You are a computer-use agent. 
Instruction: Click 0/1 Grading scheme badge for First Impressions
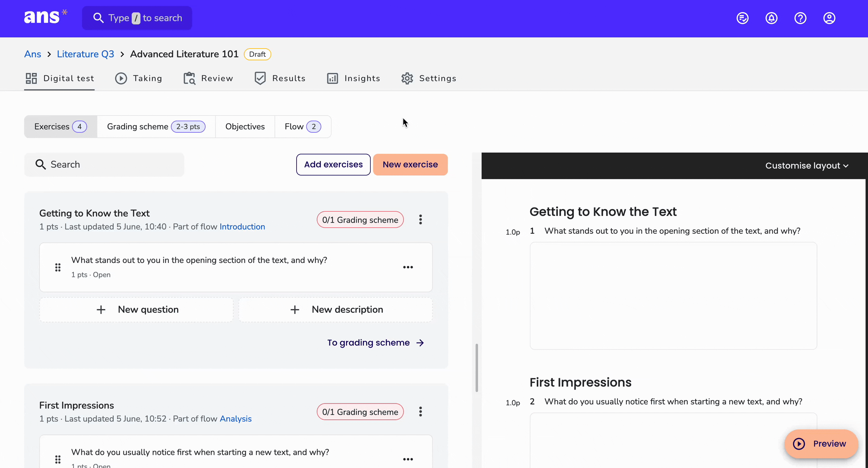360,412
